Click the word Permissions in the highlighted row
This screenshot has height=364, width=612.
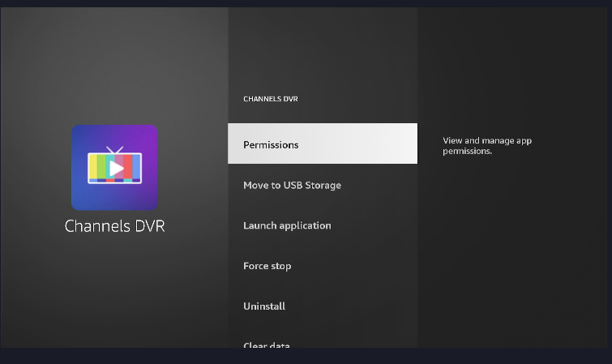271,144
